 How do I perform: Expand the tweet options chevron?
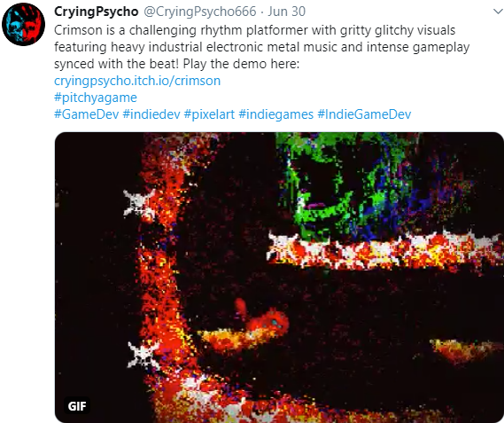[x=498, y=12]
